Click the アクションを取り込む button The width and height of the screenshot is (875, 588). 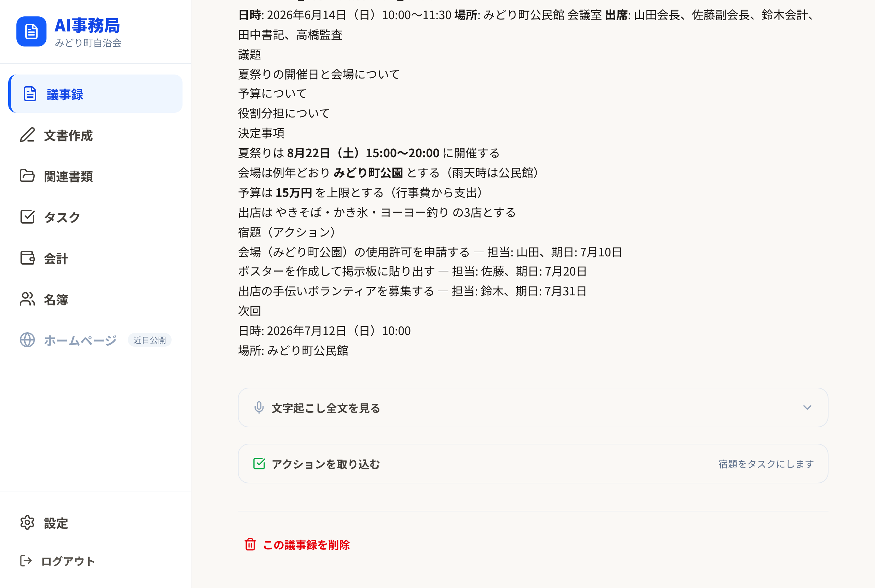pyautogui.click(x=533, y=464)
